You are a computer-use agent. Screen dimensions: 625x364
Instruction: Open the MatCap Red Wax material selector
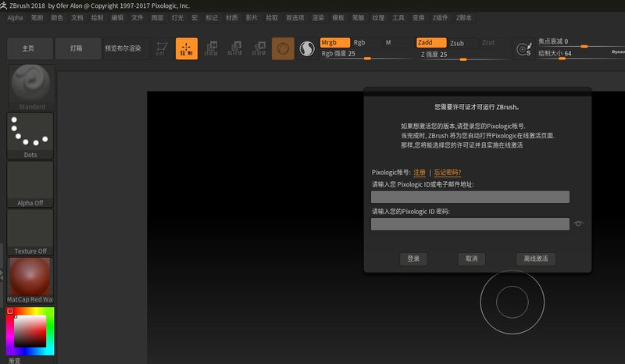point(30,280)
